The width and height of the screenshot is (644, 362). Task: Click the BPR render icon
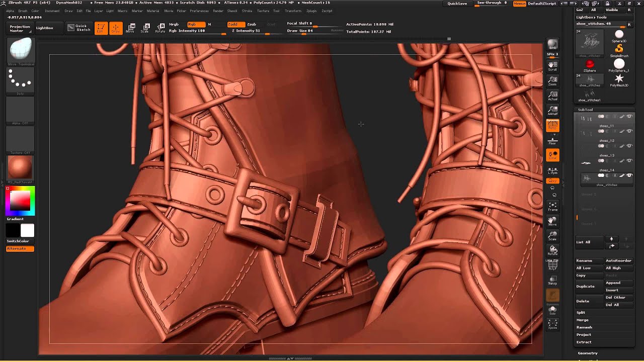[x=552, y=45]
